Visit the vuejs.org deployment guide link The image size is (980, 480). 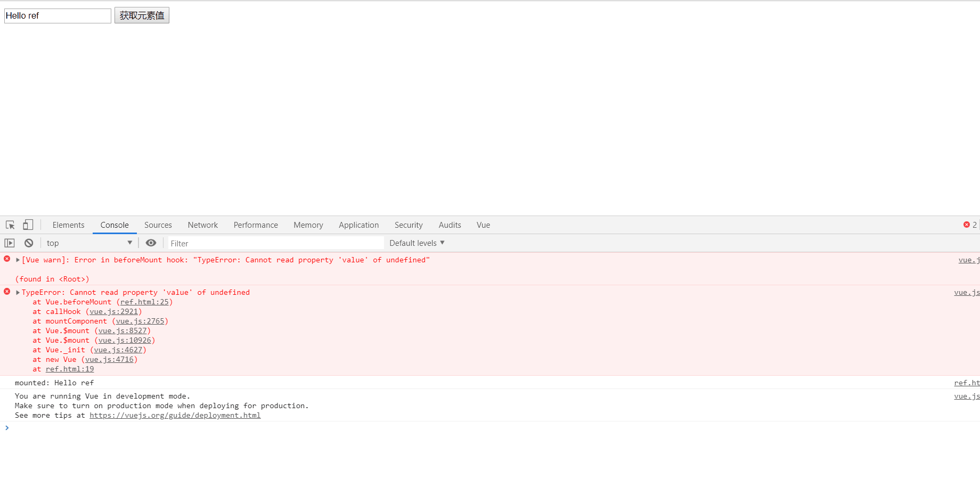point(175,416)
